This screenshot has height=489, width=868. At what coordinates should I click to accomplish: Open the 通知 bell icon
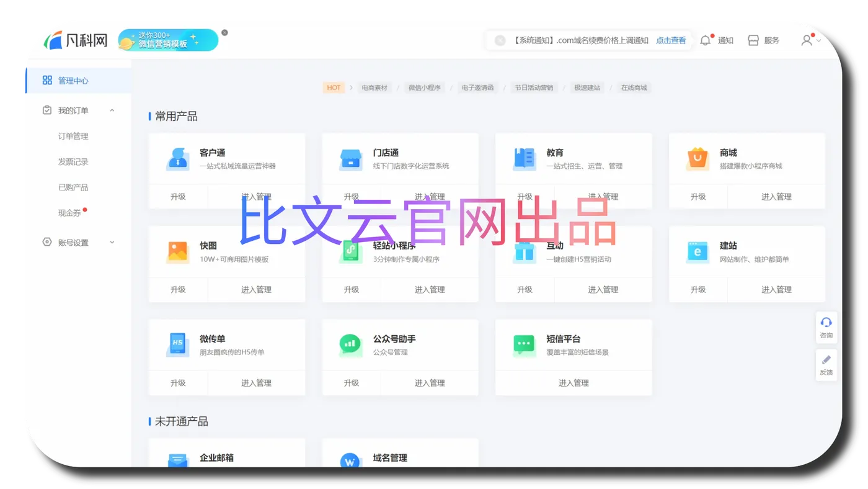[x=706, y=40]
